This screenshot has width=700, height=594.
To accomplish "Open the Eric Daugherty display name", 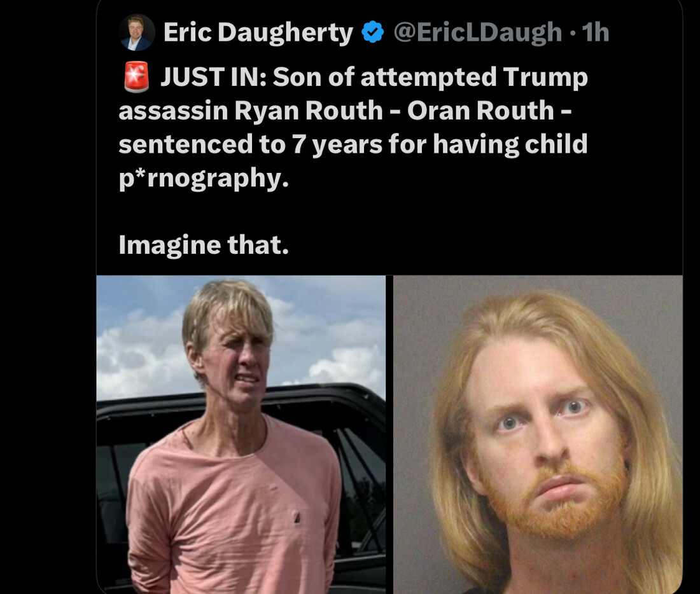I will click(x=258, y=32).
